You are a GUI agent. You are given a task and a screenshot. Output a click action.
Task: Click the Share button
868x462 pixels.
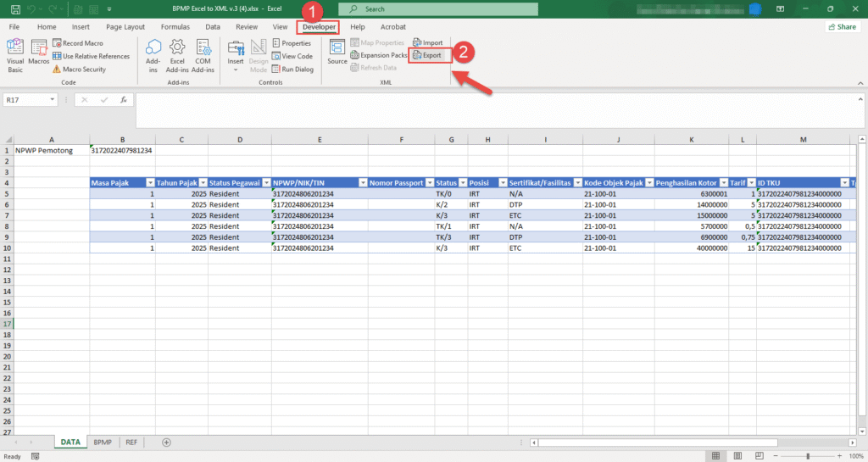click(x=843, y=27)
